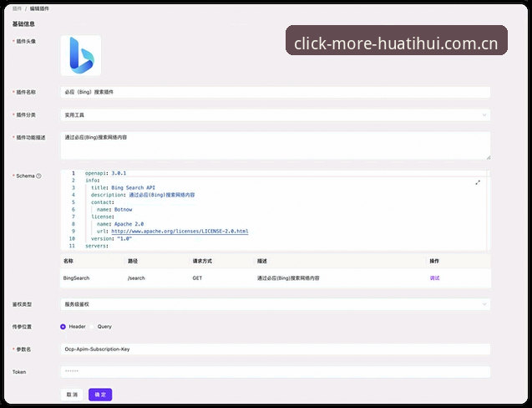532x408 pixels.
Task: Select the Query radio button
Action: tap(92, 326)
